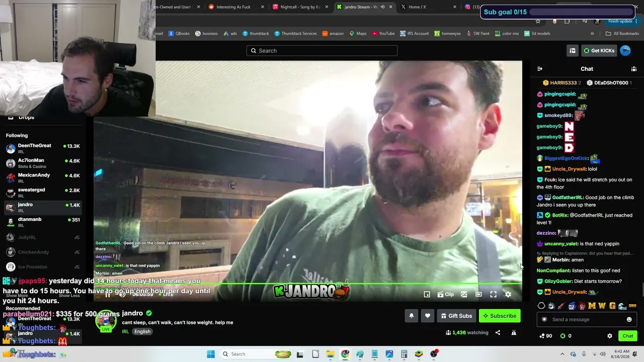Screen dimensions: 644x362
Task: Open dtanmanb channel in sidebar
Action: click(43, 222)
